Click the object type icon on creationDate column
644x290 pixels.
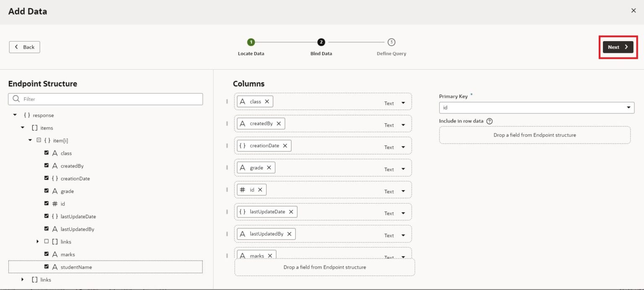coord(242,145)
